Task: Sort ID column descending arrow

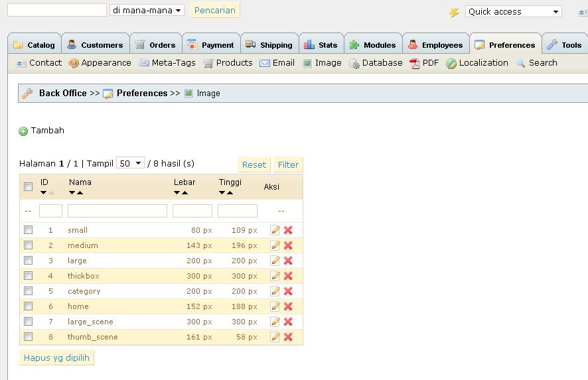Action: coord(44,192)
